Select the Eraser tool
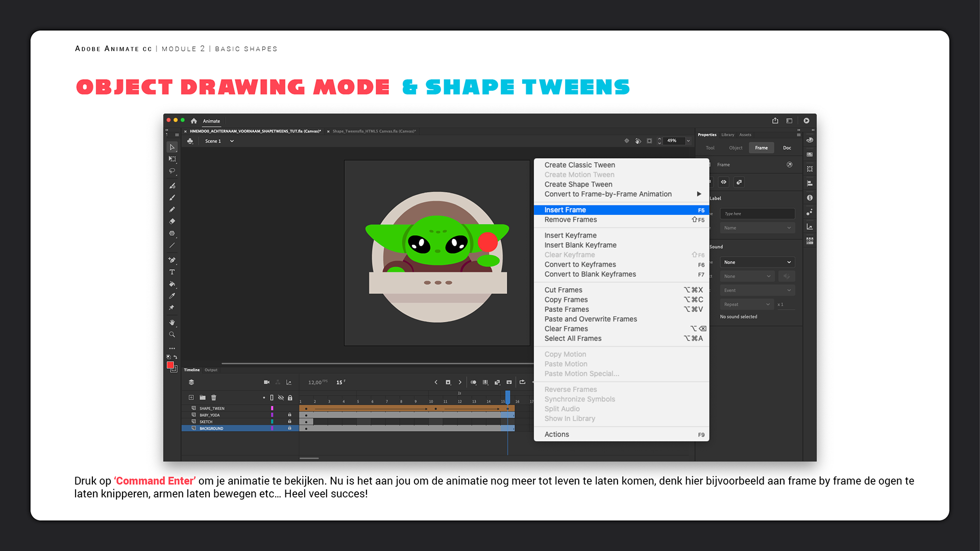The image size is (980, 551). pos(172,221)
